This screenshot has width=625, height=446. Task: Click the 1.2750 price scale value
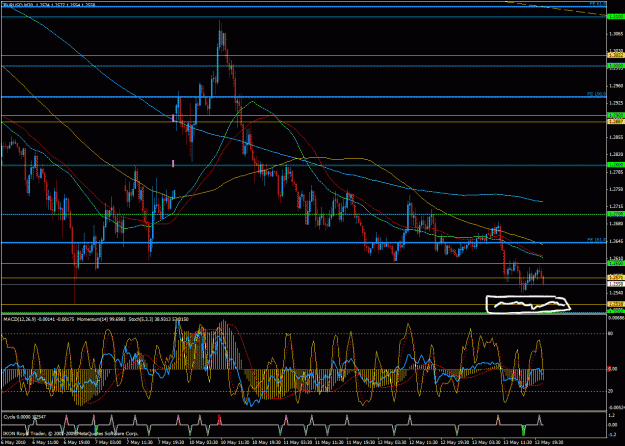pos(615,189)
